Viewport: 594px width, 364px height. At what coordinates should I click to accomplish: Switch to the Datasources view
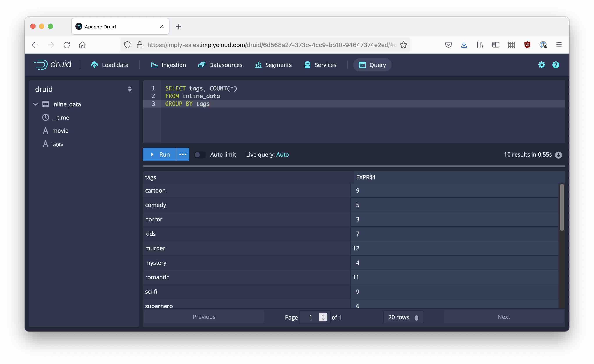tap(220, 65)
